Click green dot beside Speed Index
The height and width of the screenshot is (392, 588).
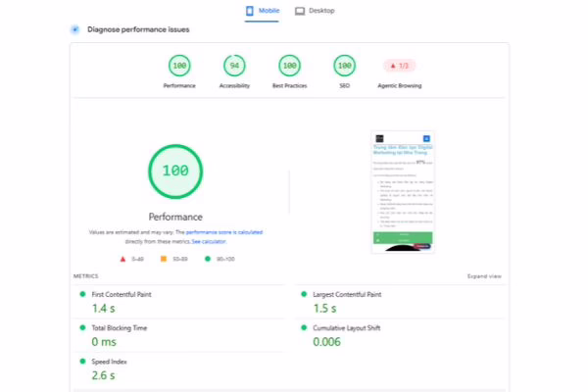click(82, 362)
